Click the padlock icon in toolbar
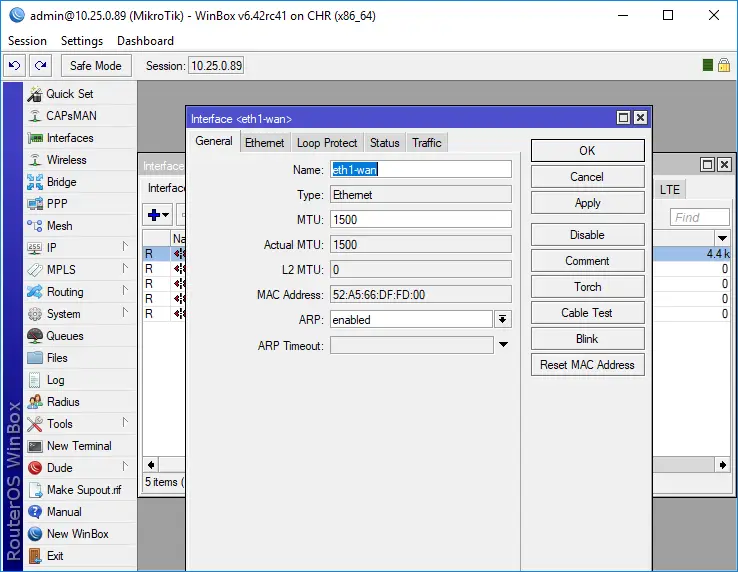This screenshot has height=572, width=738. 724,65
